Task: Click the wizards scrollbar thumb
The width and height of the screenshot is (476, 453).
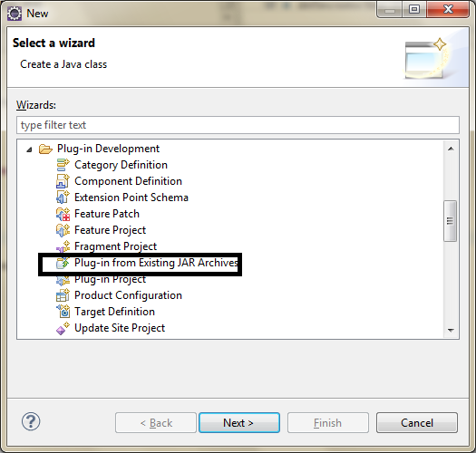Action: 451,221
